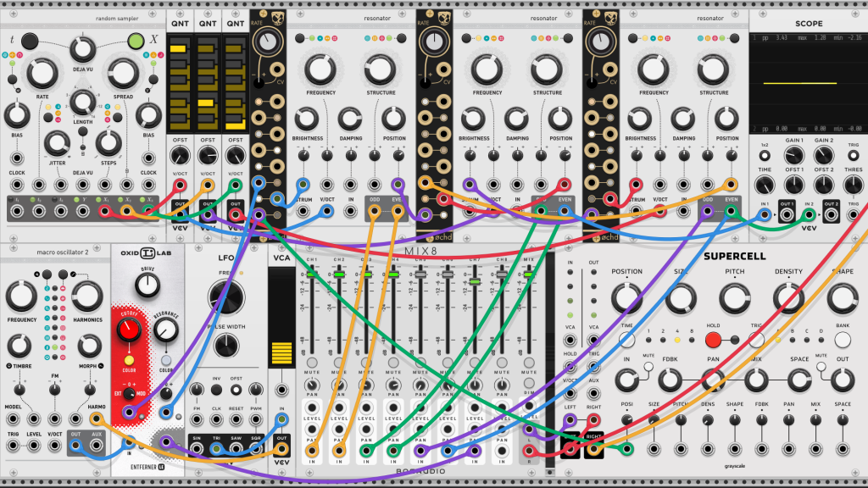Viewport: 868px width, 488px height.
Task: Click the POSITION knob on SUPERCELL
Action: point(626,297)
